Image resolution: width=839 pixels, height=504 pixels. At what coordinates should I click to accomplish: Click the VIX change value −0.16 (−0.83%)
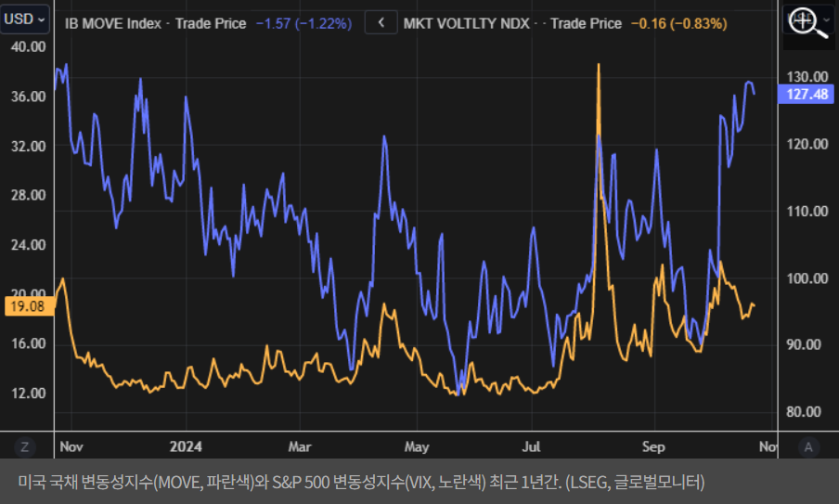coord(678,23)
